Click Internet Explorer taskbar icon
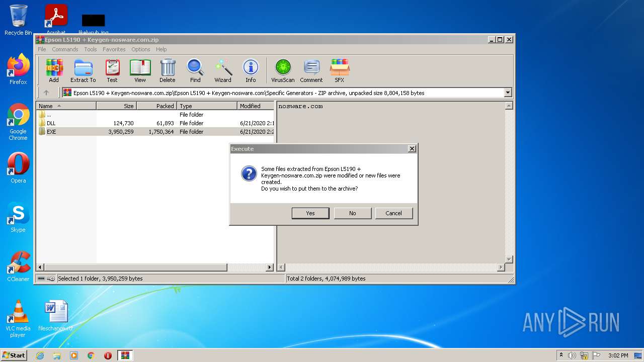The image size is (644, 362). point(40,355)
